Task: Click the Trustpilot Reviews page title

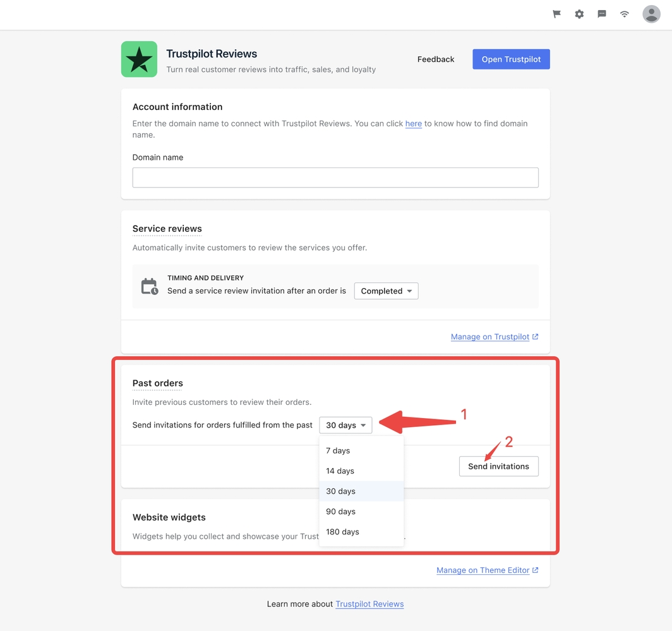Action: click(x=212, y=54)
